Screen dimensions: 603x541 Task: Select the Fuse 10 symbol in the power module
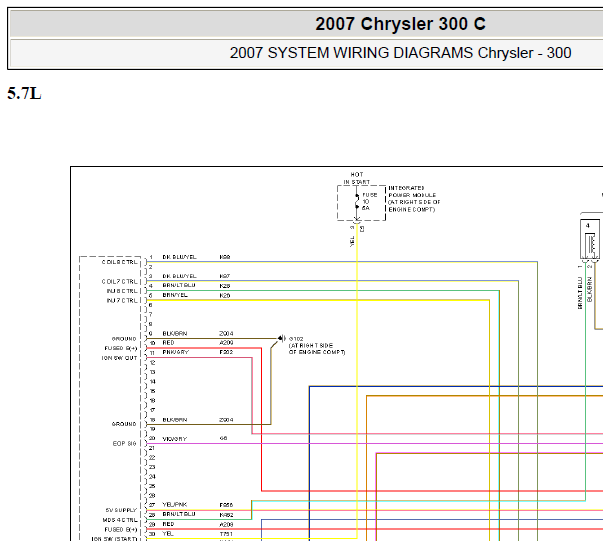tap(357, 201)
